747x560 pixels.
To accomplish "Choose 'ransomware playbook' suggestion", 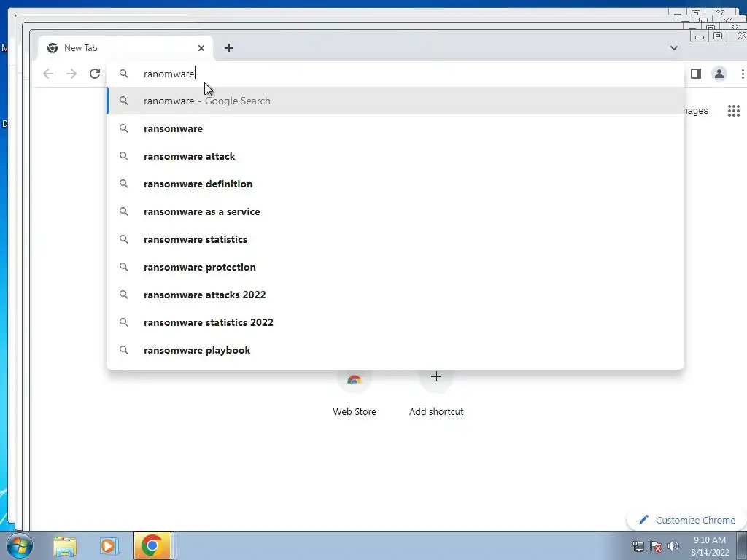I will pyautogui.click(x=395, y=350).
